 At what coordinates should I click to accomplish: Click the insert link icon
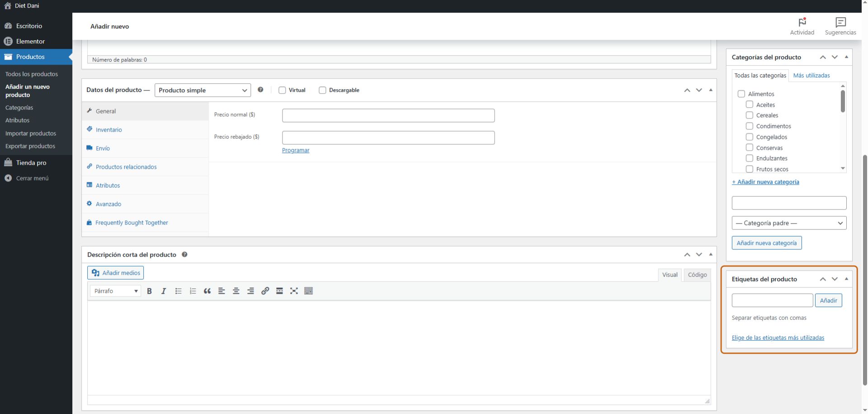coord(265,291)
